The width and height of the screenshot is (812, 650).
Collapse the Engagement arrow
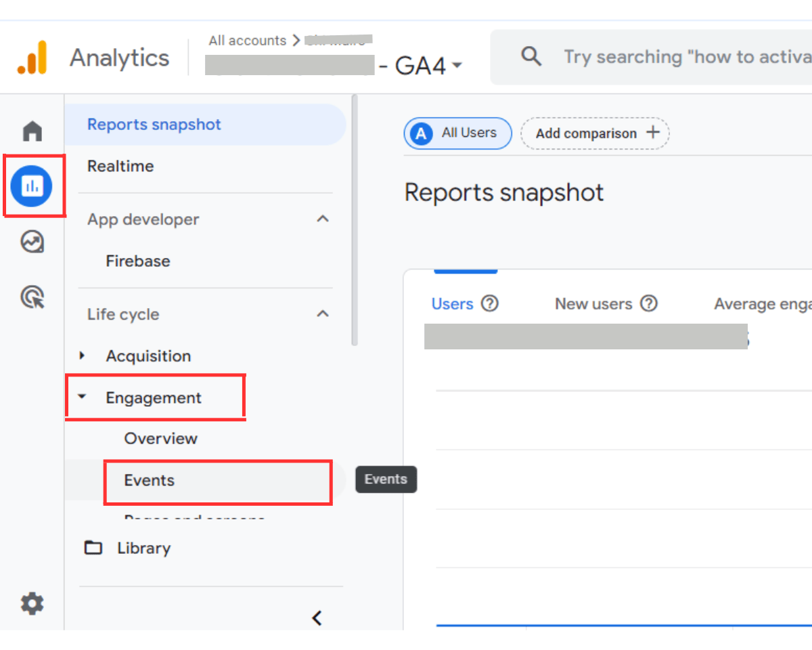[x=82, y=397]
